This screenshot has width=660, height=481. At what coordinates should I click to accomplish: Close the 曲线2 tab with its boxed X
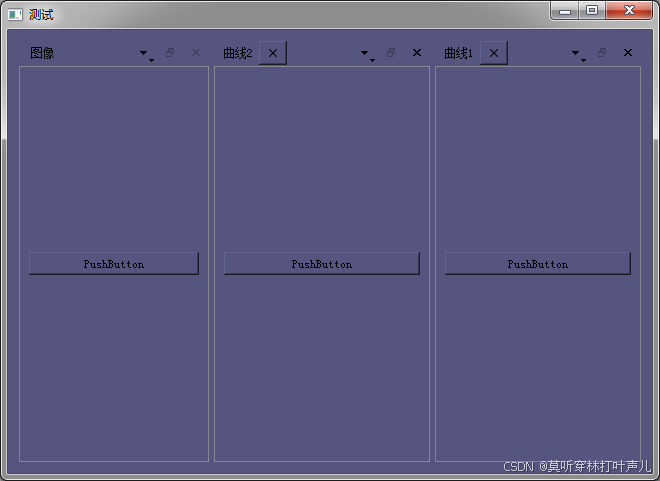pos(273,53)
